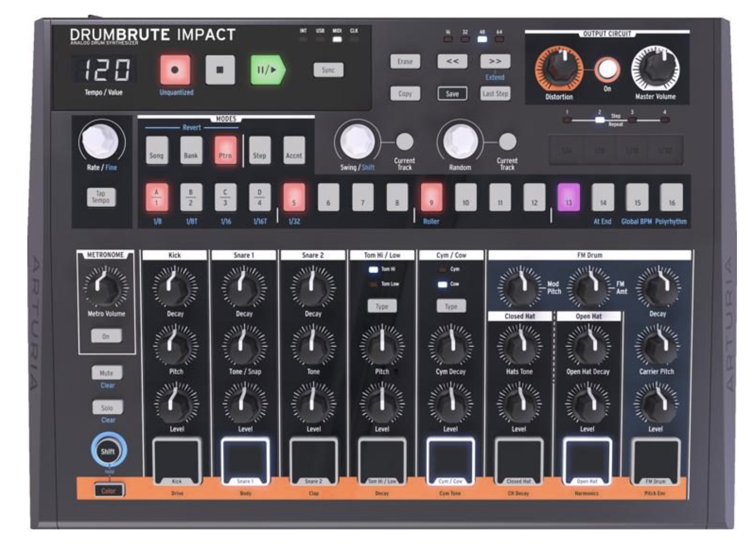Click the Erase button
This screenshot has width=756, height=545.
tap(405, 62)
